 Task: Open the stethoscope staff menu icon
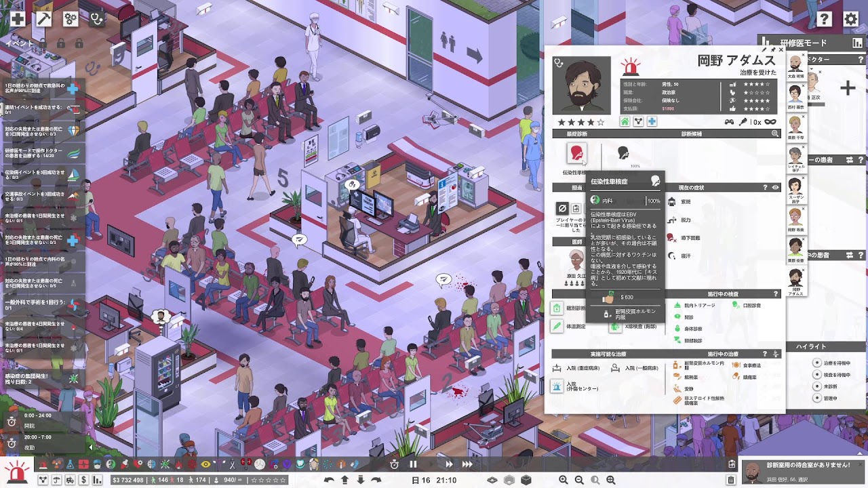coord(97,19)
